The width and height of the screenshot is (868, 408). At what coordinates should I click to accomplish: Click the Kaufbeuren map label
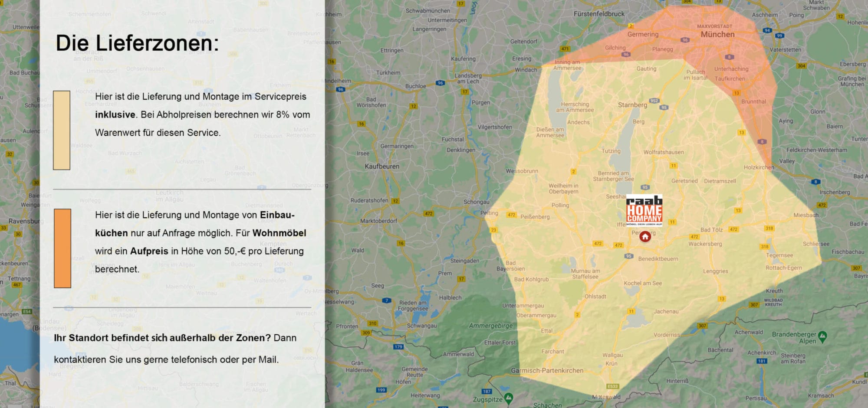382,166
